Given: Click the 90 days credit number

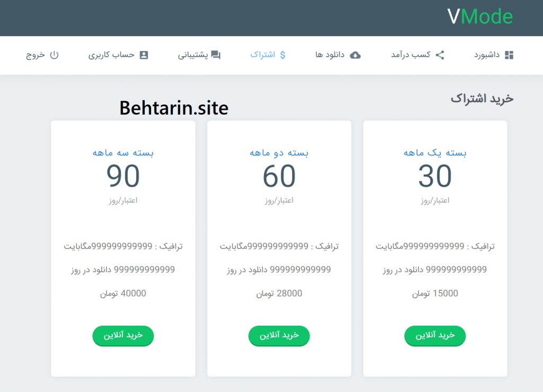Looking at the screenshot, I should click(x=123, y=176).
